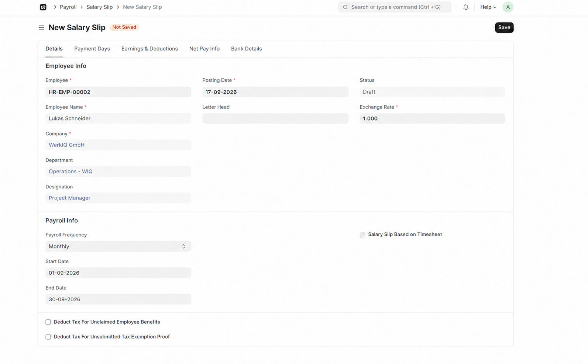Image resolution: width=588 pixels, height=364 pixels.
Task: Open the notifications bell
Action: [466, 7]
